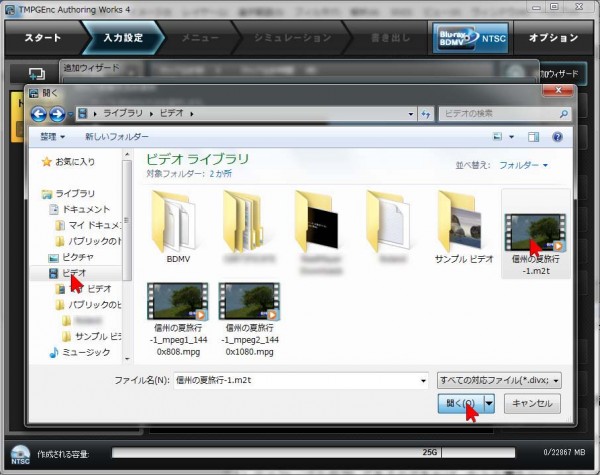Open the オプション tab
The height and width of the screenshot is (475, 600).
(x=553, y=38)
